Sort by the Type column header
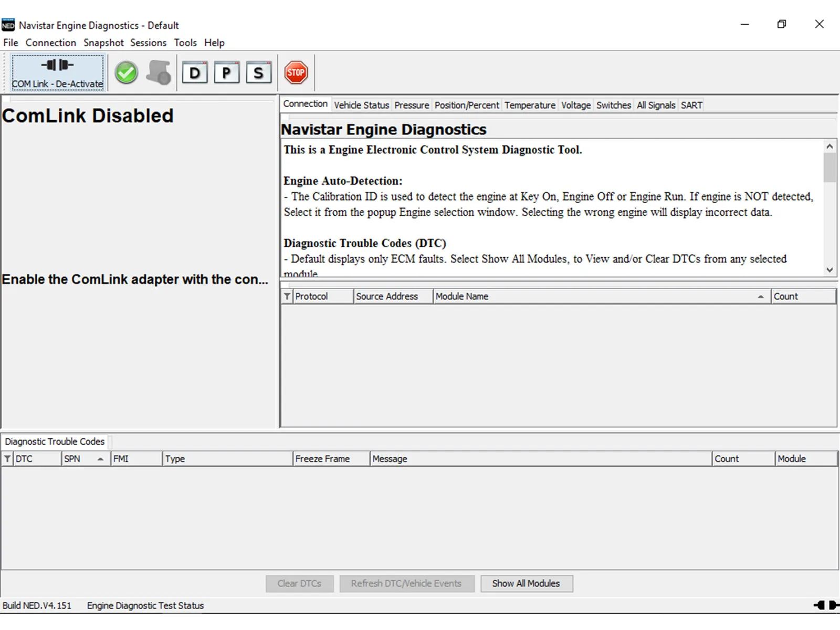This screenshot has height=630, width=840. pos(227,458)
